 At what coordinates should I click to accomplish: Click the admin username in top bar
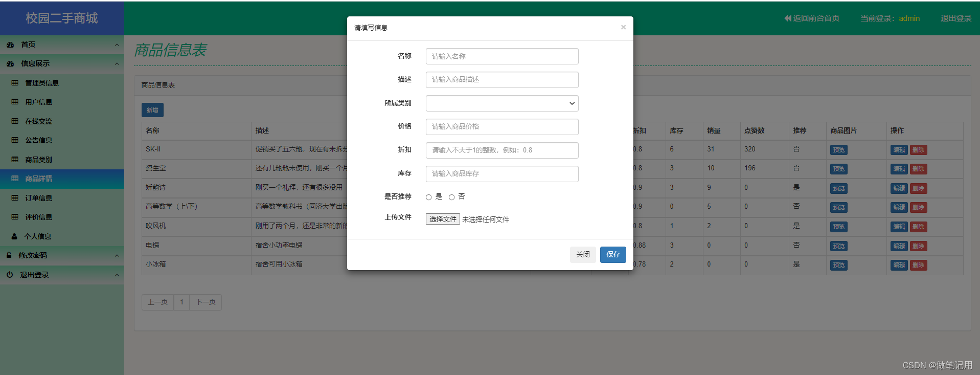909,18
